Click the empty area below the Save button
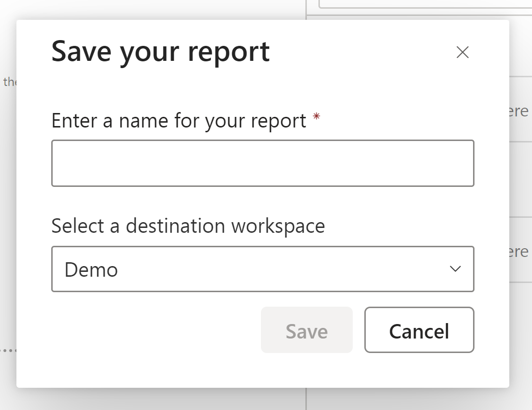 (306, 369)
